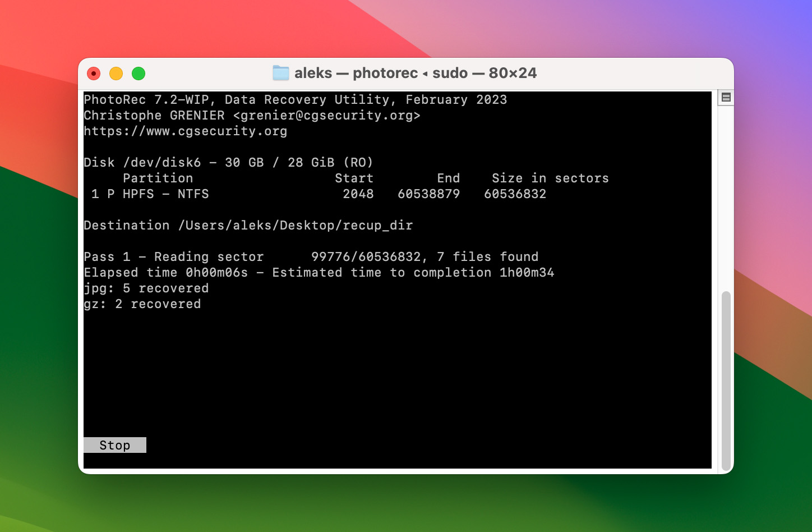Click the 'End' column header
Viewport: 812px width, 532px height.
(x=449, y=178)
